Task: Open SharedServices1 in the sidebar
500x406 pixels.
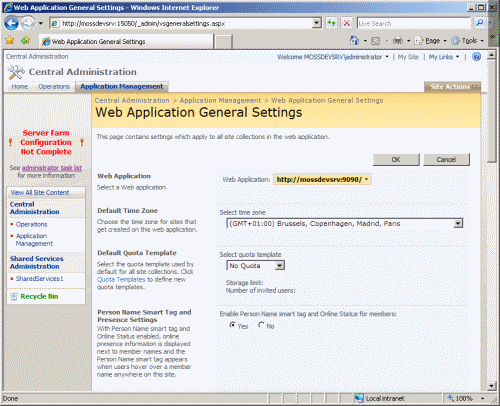Action: click(39, 278)
